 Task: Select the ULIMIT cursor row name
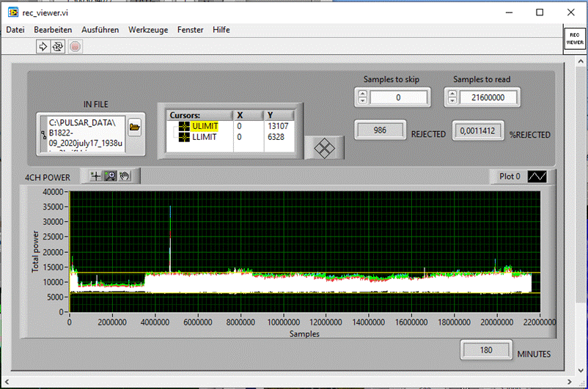pyautogui.click(x=205, y=126)
